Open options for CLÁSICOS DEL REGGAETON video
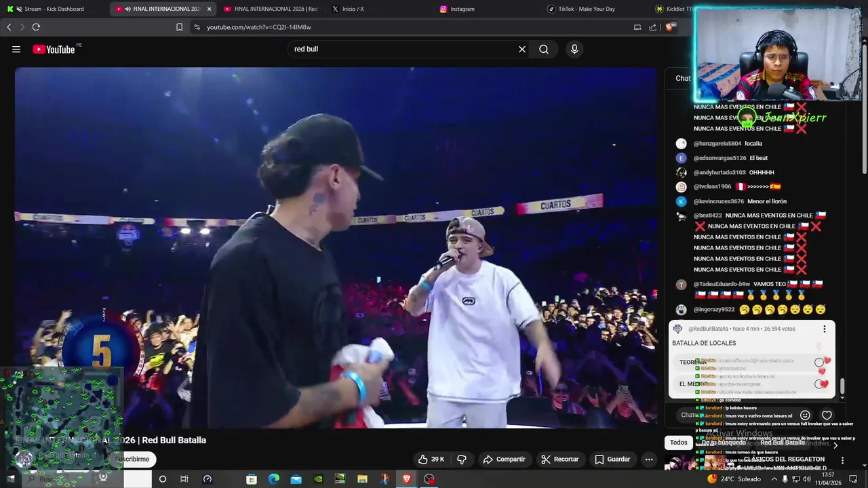 pyautogui.click(x=842, y=460)
